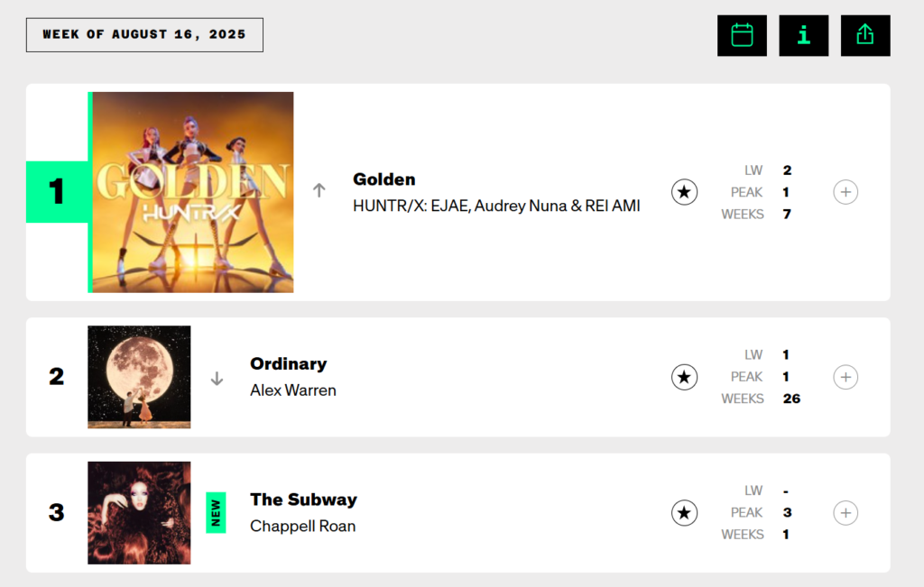Open the Golden song title

point(383,179)
